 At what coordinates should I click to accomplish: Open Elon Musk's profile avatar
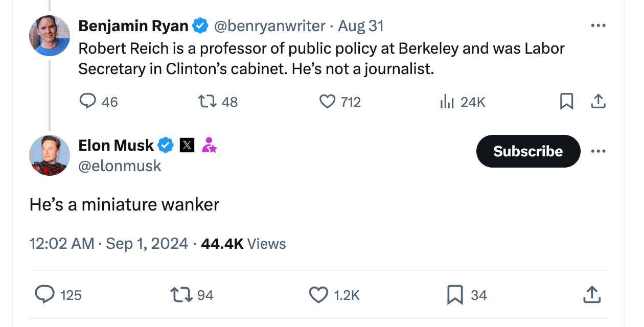[50, 155]
